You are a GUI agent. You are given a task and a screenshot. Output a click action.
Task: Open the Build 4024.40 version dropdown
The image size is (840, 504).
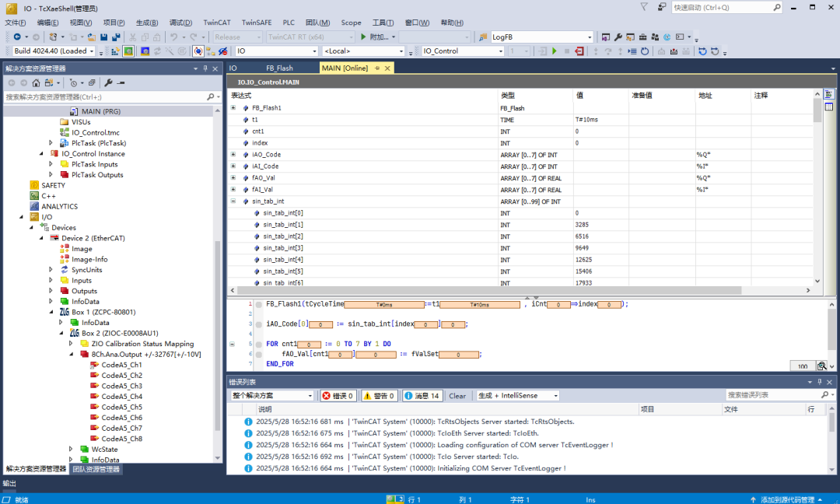tap(92, 51)
